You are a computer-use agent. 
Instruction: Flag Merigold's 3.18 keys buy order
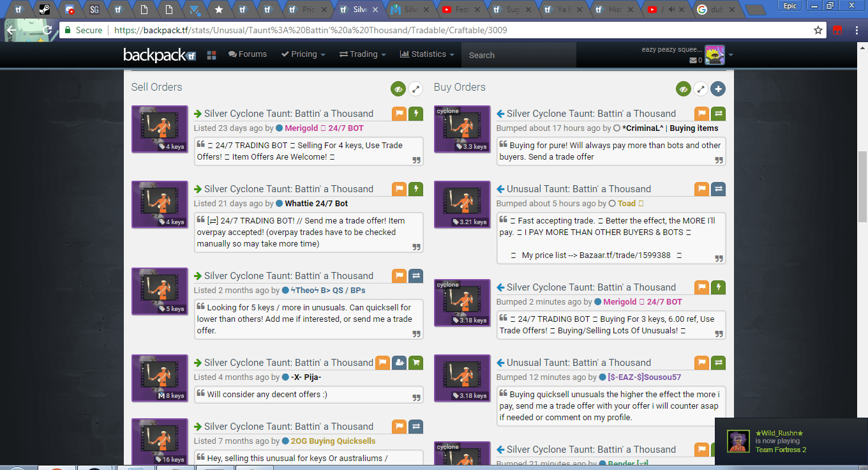701,287
